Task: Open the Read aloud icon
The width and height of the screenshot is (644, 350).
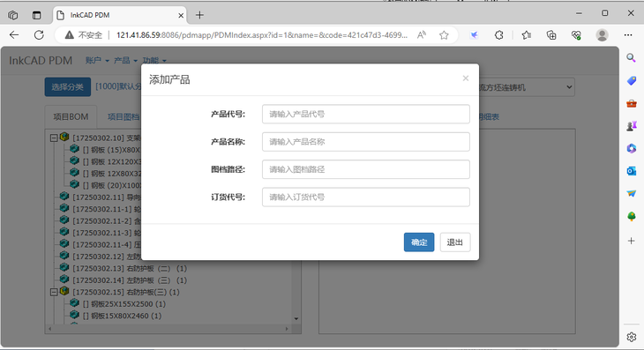Action: (422, 35)
